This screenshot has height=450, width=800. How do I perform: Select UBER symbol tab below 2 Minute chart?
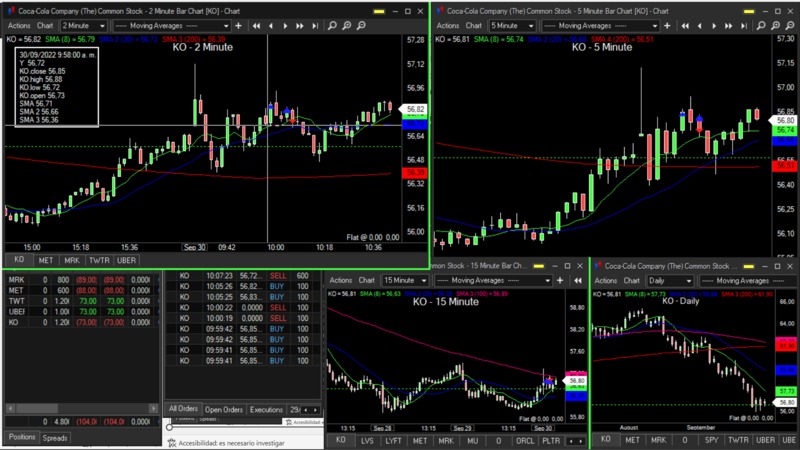click(x=126, y=260)
